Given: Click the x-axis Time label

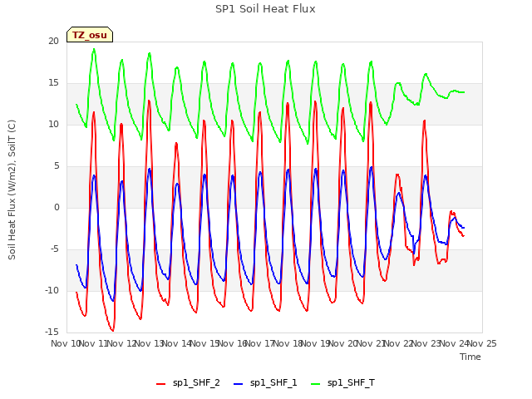Looking at the screenshot, I should pos(470,357).
